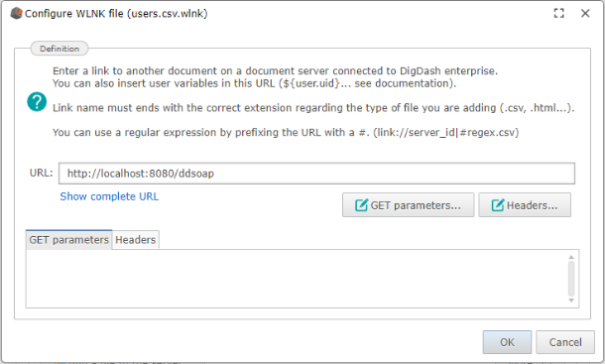Click the pencil icon on Headers... button
This screenshot has height=364, width=605.
click(497, 205)
